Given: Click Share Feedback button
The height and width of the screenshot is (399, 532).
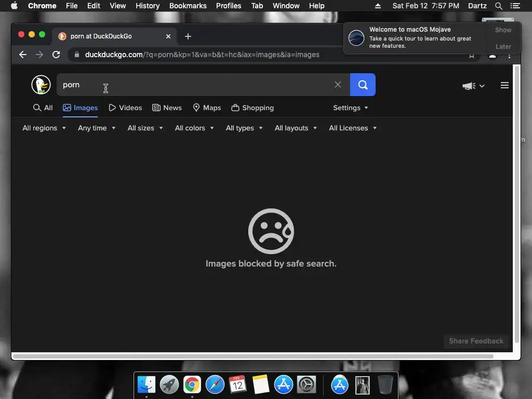Looking at the screenshot, I should 476,341.
